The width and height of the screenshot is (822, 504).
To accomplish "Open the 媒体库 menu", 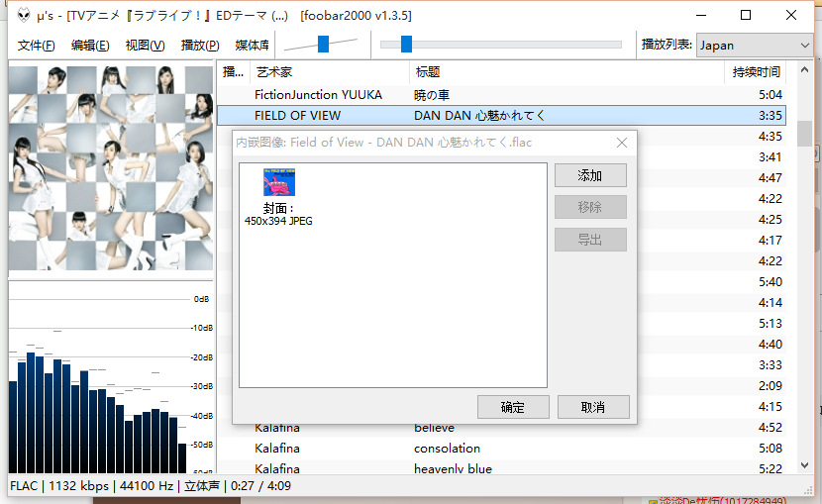I will point(252,46).
